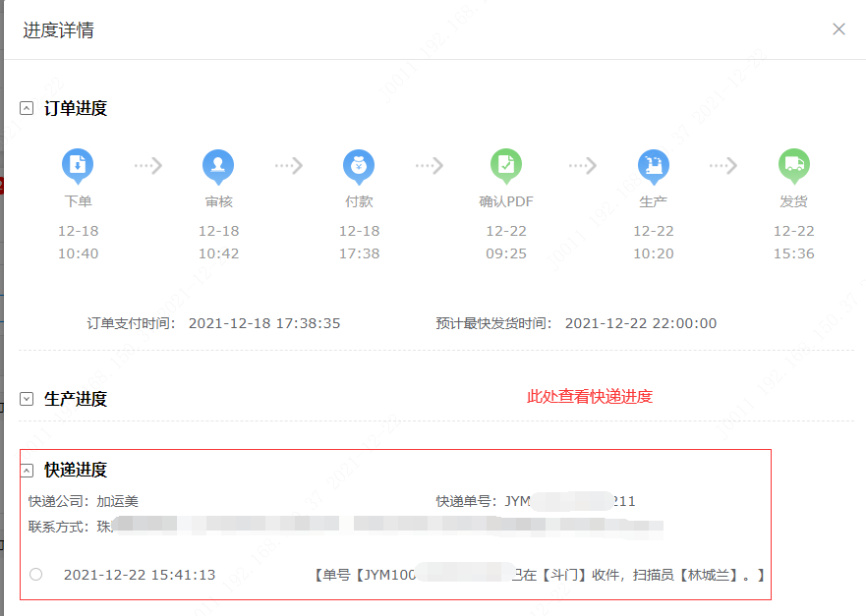The width and height of the screenshot is (866, 616).
Task: Click the 订单进度 section heading
Action: pos(76,109)
